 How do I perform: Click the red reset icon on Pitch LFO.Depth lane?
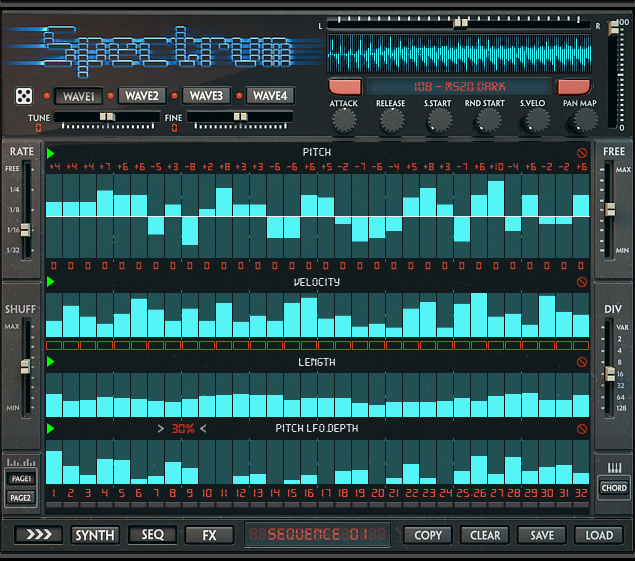click(582, 429)
